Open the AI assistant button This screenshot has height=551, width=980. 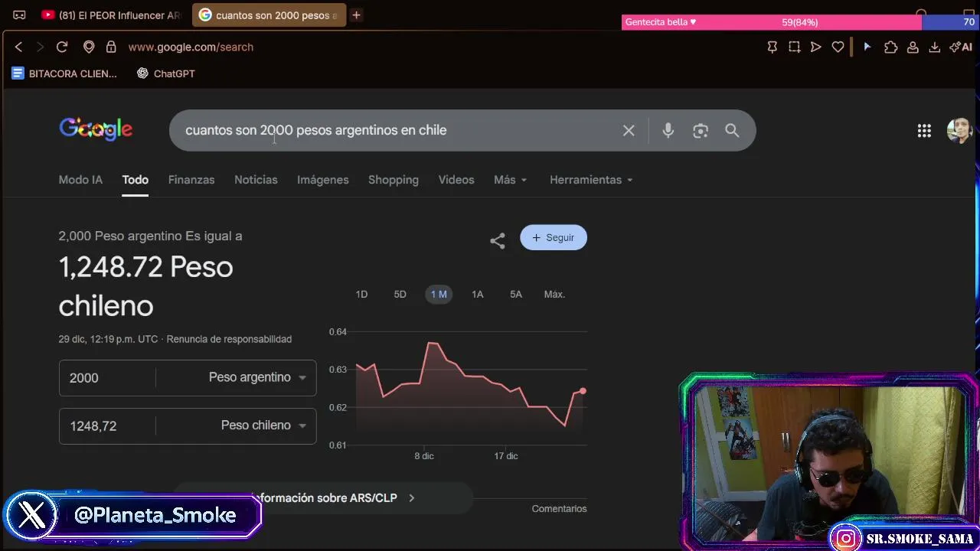pos(961,47)
